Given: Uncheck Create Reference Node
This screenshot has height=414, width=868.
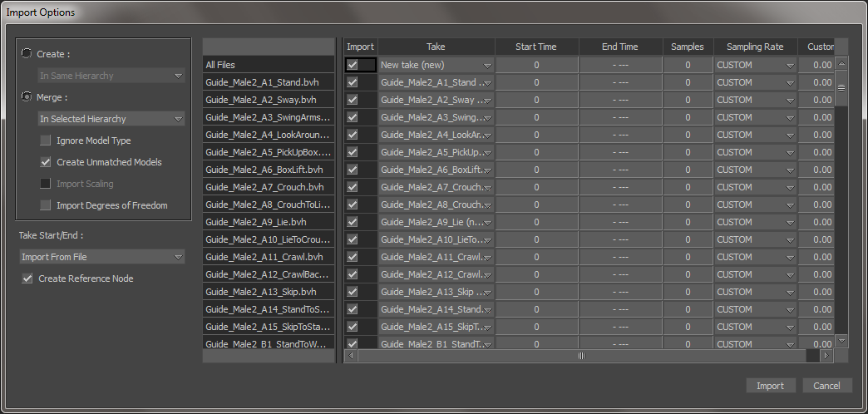Looking at the screenshot, I should pyautogui.click(x=27, y=278).
